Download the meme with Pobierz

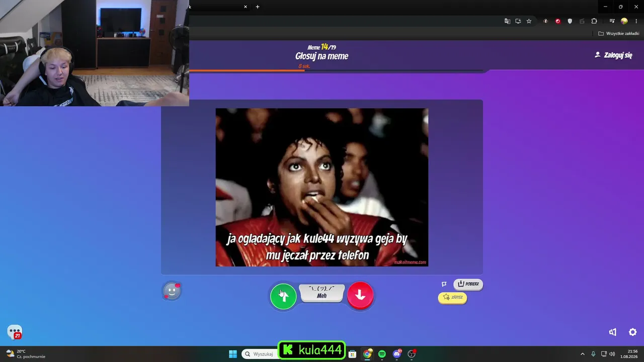tap(468, 284)
